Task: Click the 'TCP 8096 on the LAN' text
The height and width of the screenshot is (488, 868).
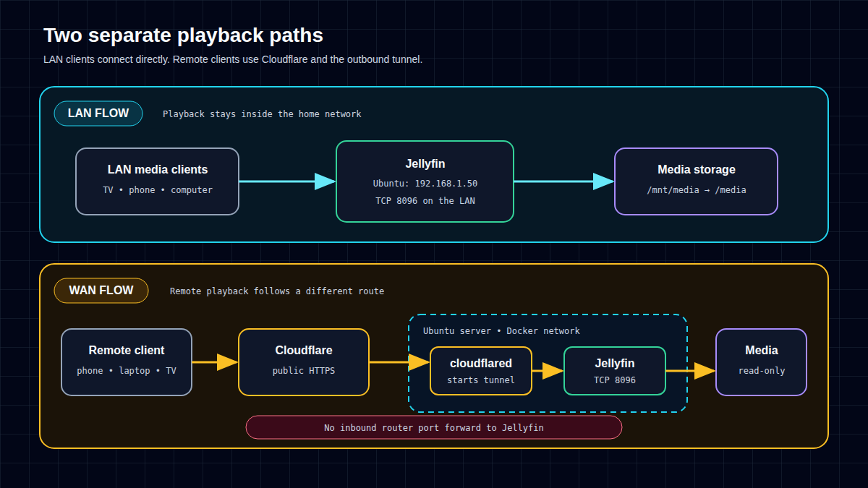Action: [x=425, y=201]
